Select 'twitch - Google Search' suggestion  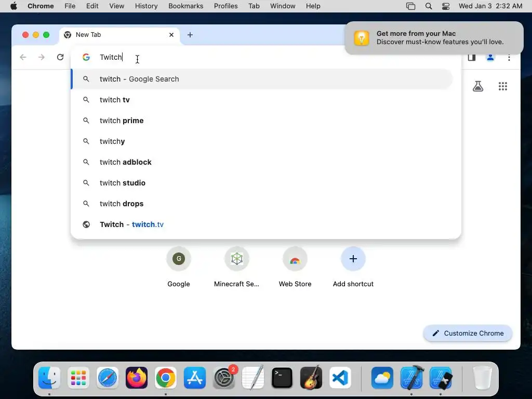pos(262,79)
